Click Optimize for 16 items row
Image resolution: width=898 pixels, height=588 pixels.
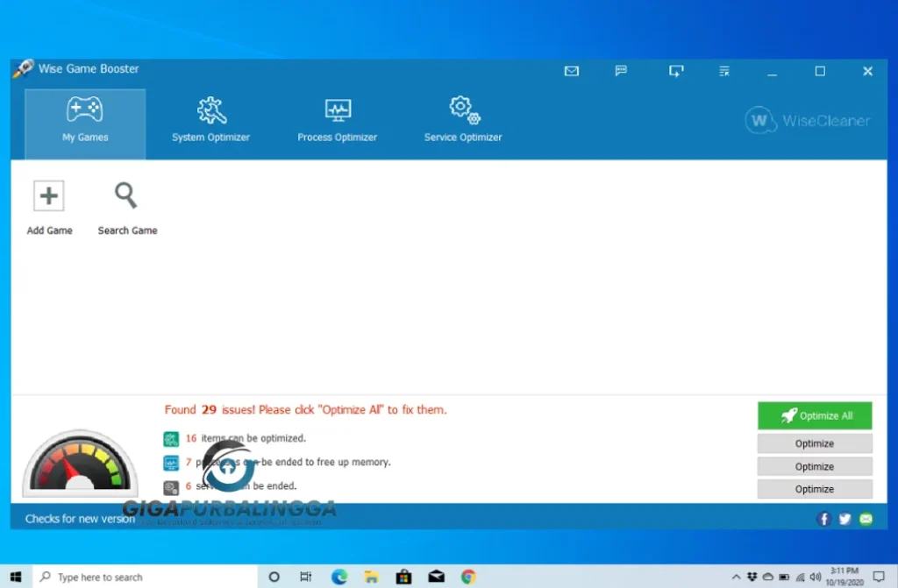pos(815,443)
